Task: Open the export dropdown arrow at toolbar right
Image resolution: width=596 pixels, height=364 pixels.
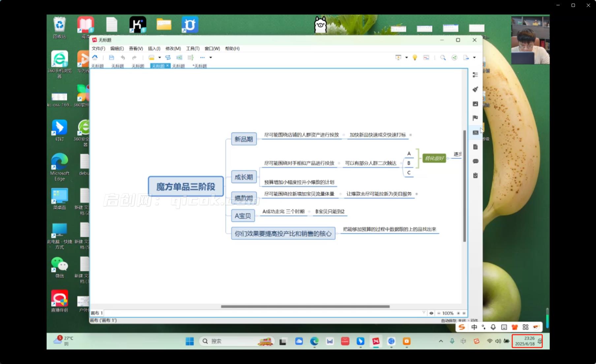Action: tap(474, 58)
